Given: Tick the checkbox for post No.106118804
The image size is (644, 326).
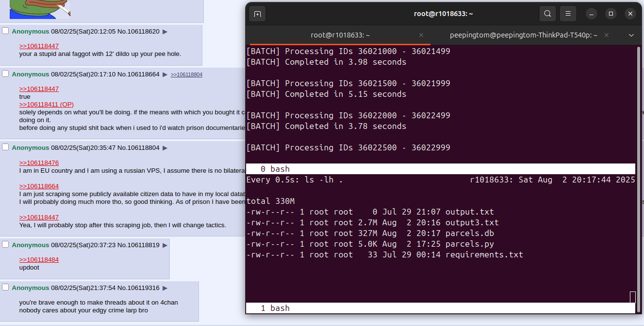Looking at the screenshot, I should point(6,147).
